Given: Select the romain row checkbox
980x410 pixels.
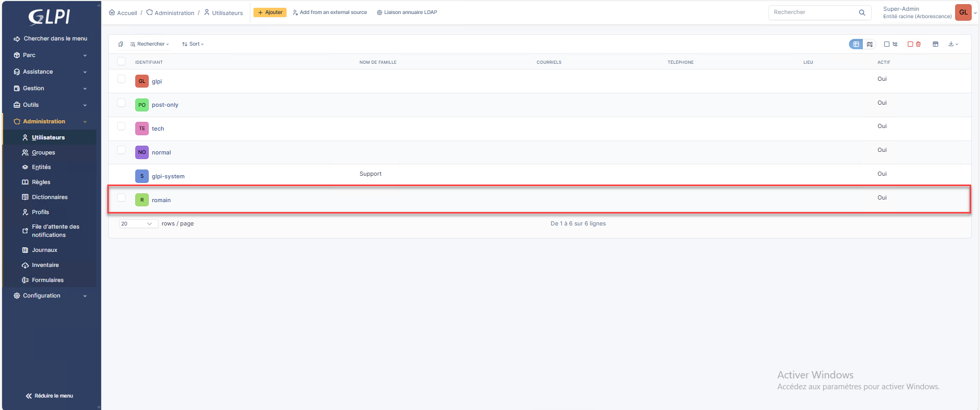Looking at the screenshot, I should coord(121,197).
